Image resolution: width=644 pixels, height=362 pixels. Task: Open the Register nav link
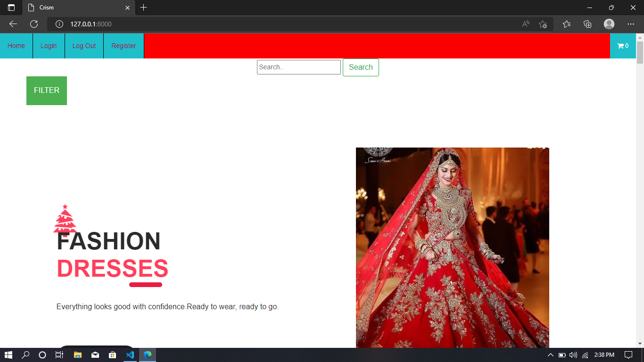[124, 46]
